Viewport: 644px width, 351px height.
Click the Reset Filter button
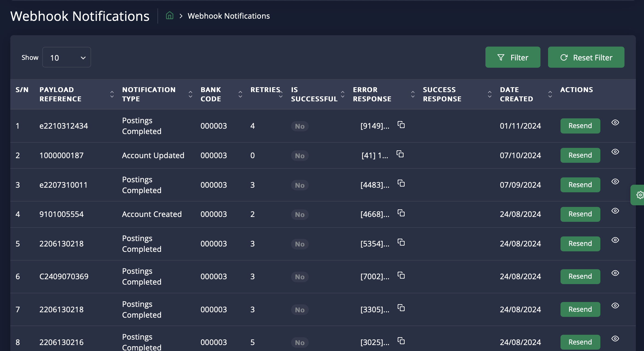(586, 57)
